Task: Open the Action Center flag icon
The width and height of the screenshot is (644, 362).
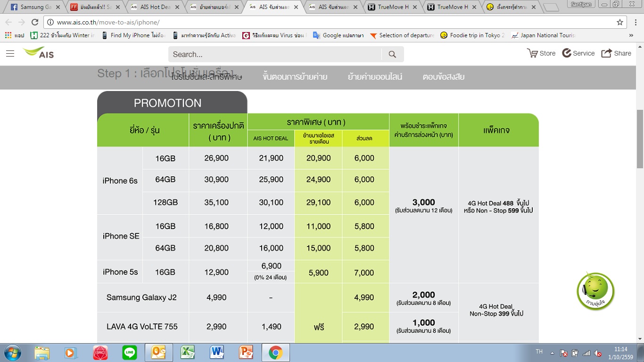Action: click(x=564, y=353)
